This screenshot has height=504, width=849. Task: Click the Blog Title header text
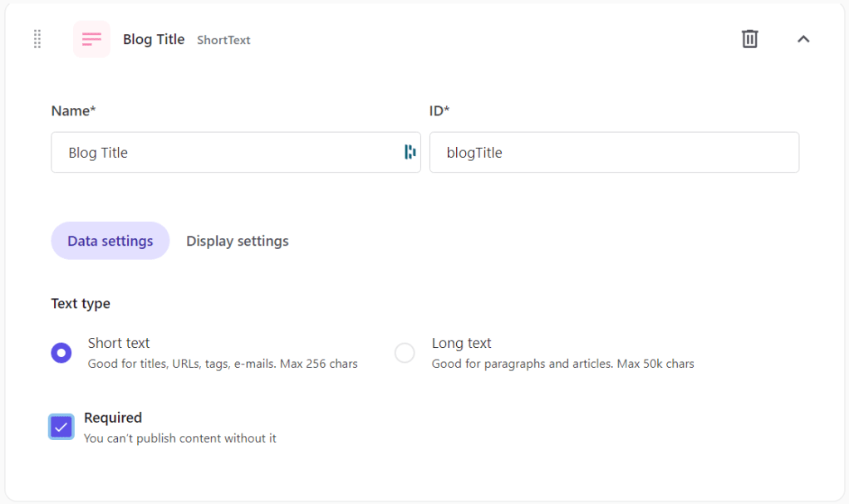tap(154, 39)
